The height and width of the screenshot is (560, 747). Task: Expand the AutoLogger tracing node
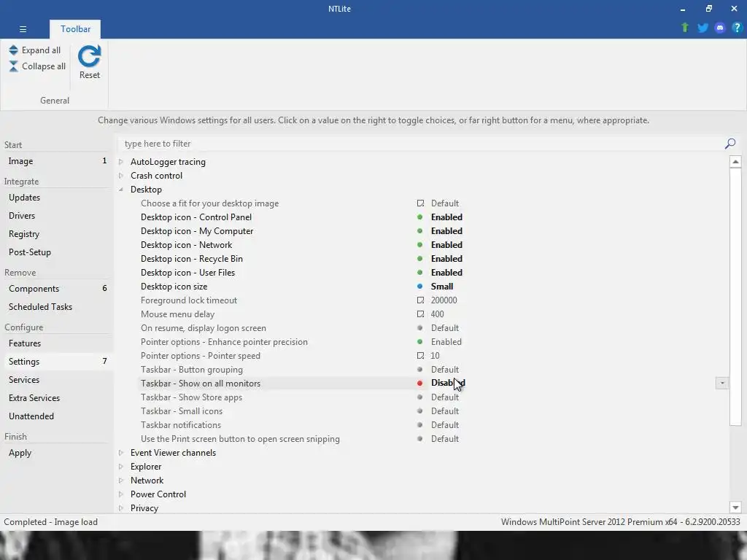point(121,162)
